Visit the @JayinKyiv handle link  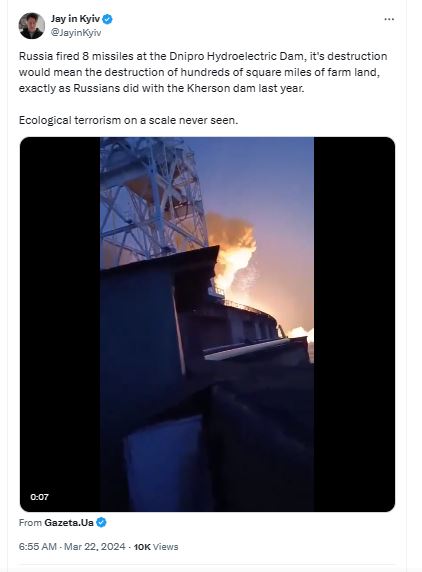point(76,32)
